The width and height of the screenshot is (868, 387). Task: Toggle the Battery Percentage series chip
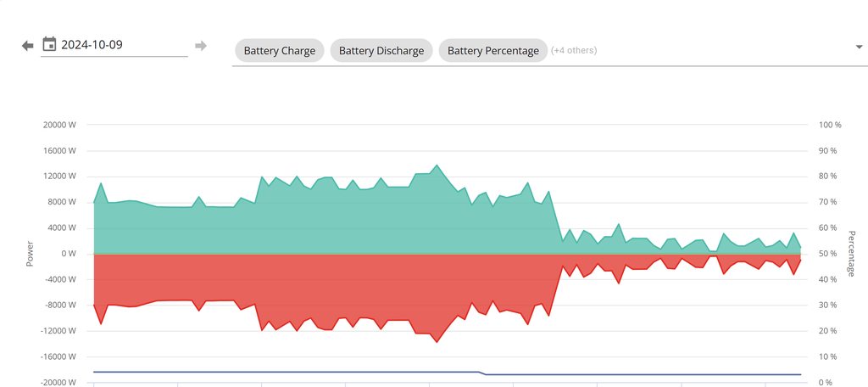[x=492, y=51]
